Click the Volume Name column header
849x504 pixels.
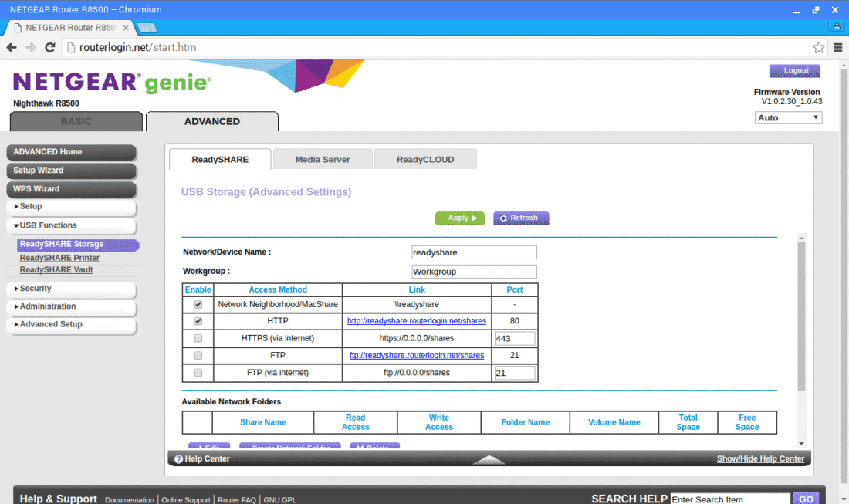click(x=614, y=422)
